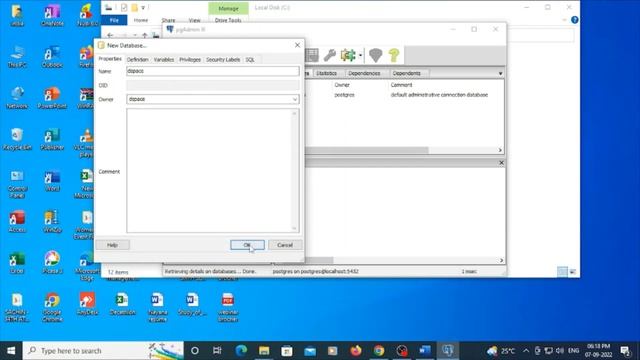The width and height of the screenshot is (640, 360).
Task: Show hidden system tray icons
Action: pyautogui.click(x=526, y=351)
